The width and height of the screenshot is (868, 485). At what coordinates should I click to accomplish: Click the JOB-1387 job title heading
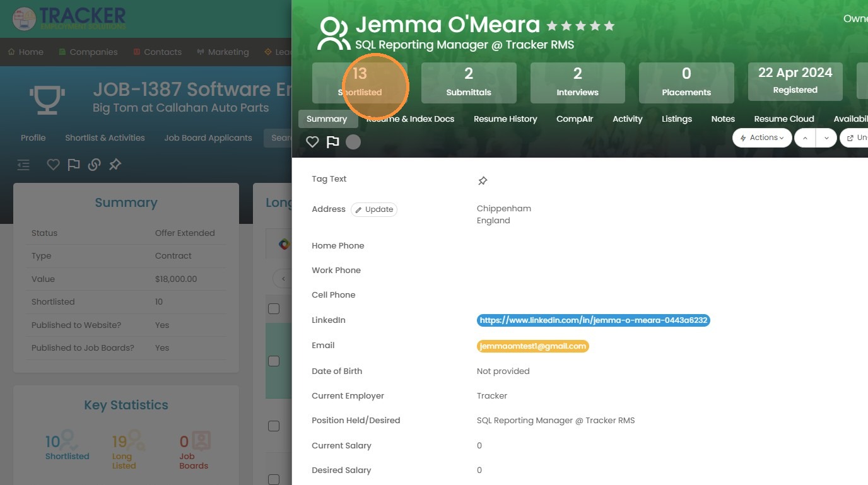click(192, 90)
